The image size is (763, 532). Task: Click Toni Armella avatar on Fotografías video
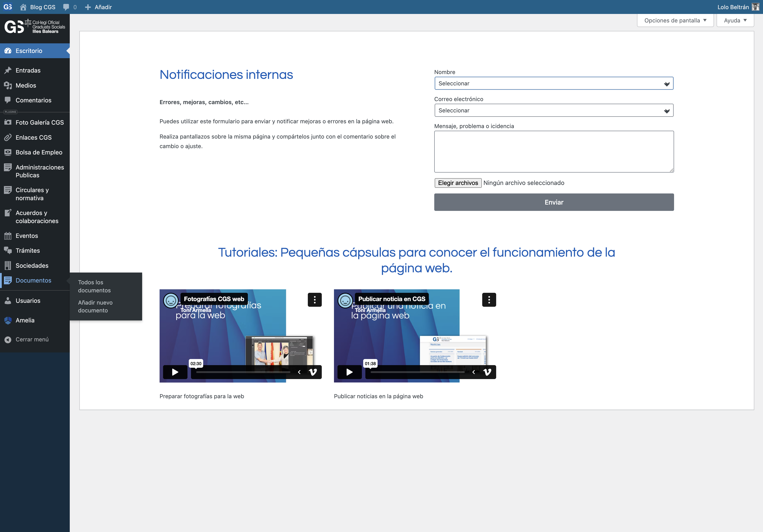tap(171, 300)
